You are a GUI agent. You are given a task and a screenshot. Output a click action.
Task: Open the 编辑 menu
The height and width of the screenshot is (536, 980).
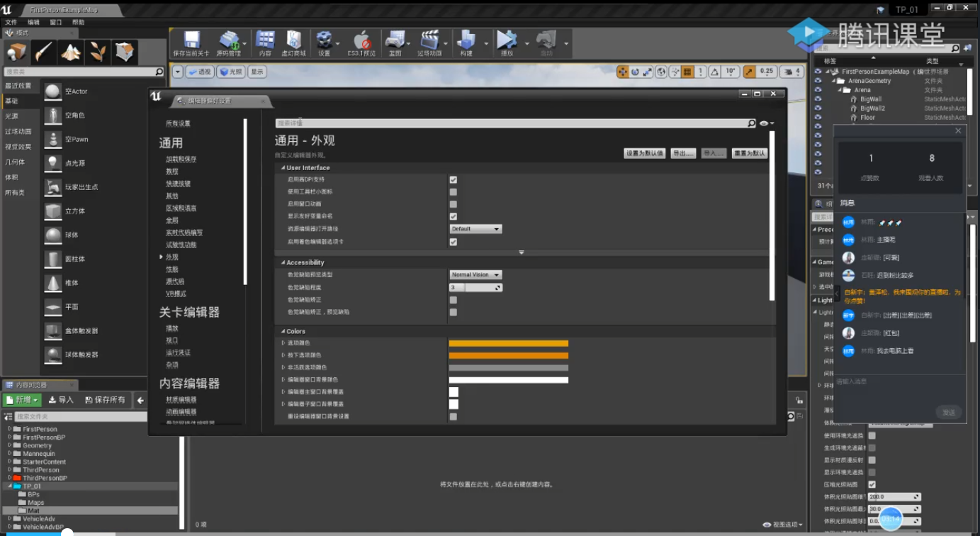click(x=33, y=22)
